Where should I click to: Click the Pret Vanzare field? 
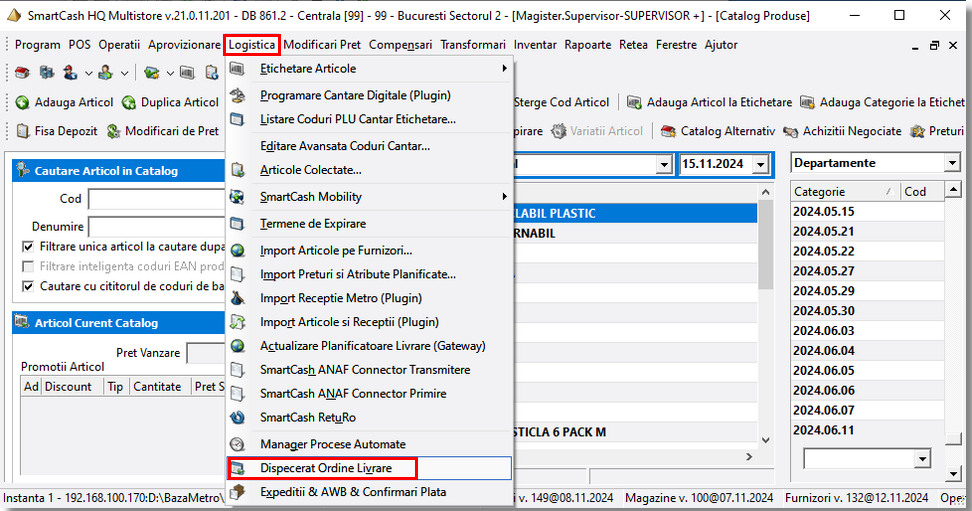pos(206,353)
